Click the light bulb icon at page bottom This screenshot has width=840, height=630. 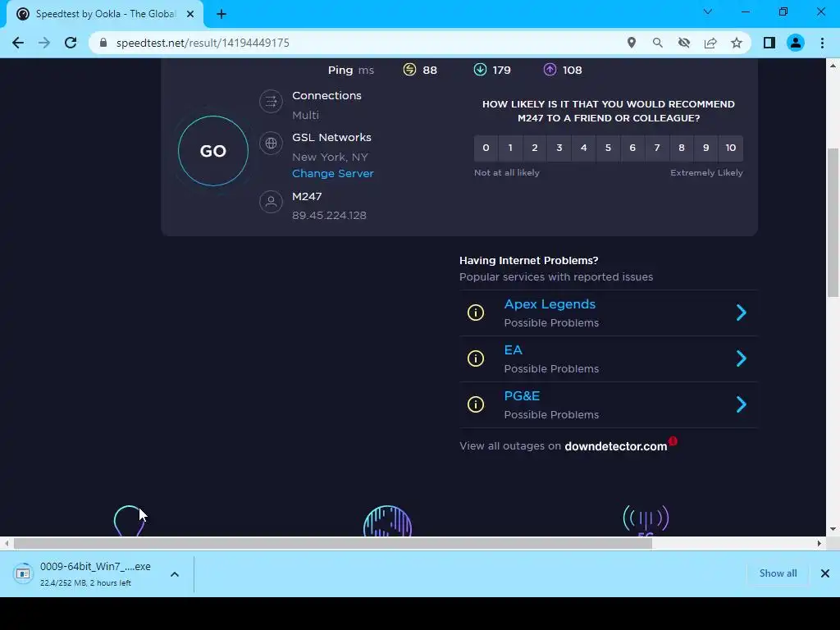[x=129, y=521]
